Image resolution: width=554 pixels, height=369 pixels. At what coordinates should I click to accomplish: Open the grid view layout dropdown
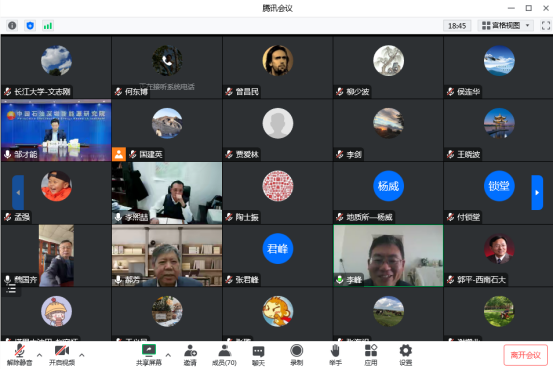pos(506,25)
